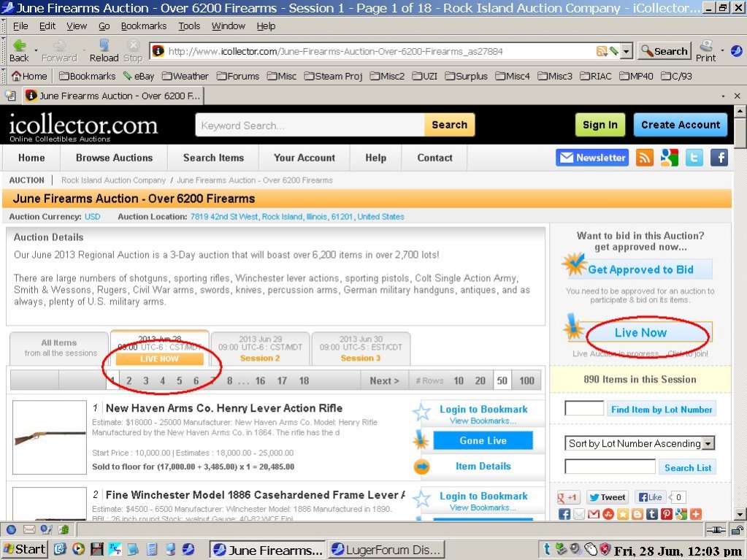The image size is (747, 560).
Task: Share via the Blogger icon
Action: coord(637,514)
